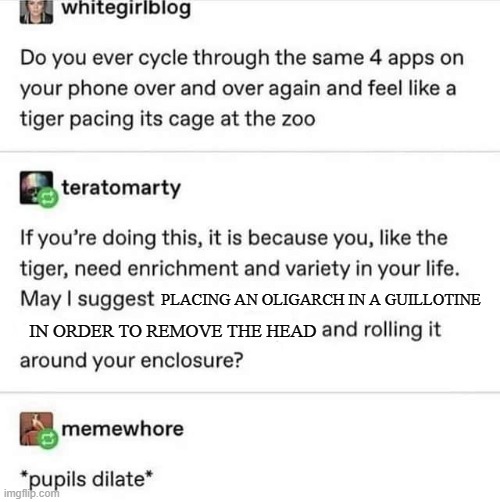Click the green reblog icon on teratomarty's avatar

(48, 198)
